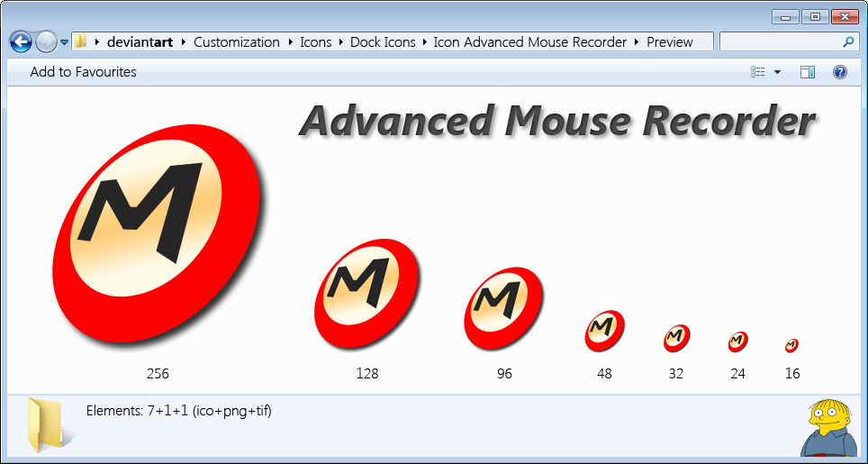Viewport: 868px width, 464px height.
Task: Select the 128-size Mouse Recorder icon
Action: coord(366,294)
